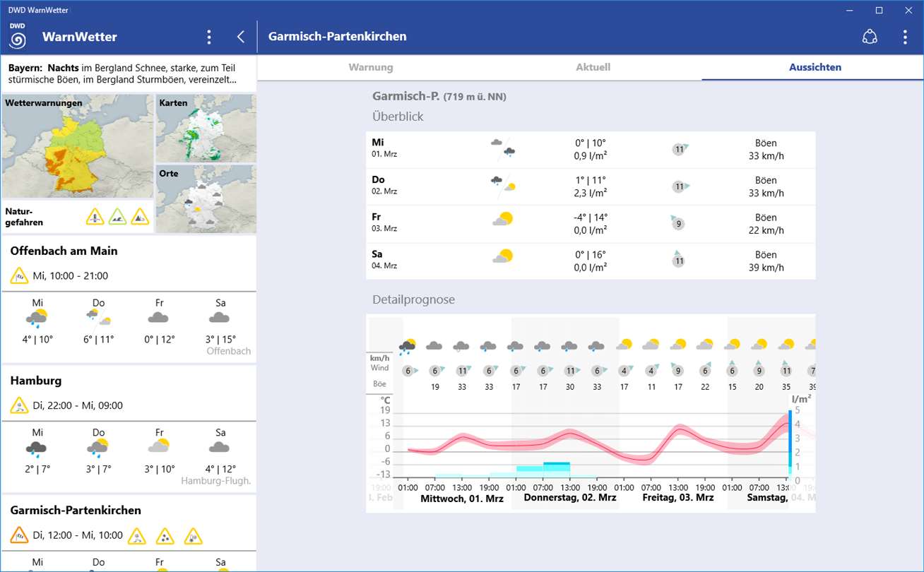The width and height of the screenshot is (924, 572).
Task: Select the Aussichten tab
Action: tap(815, 67)
